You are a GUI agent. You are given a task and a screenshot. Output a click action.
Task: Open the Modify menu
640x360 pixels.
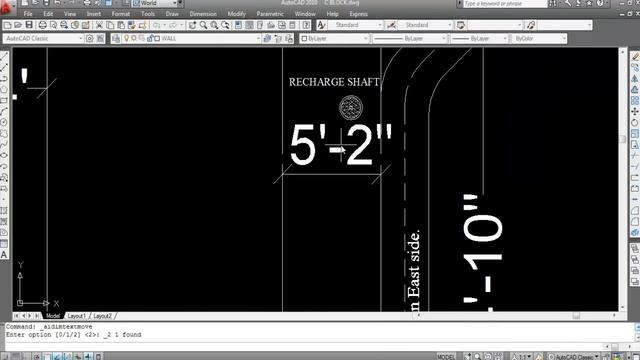tap(237, 14)
